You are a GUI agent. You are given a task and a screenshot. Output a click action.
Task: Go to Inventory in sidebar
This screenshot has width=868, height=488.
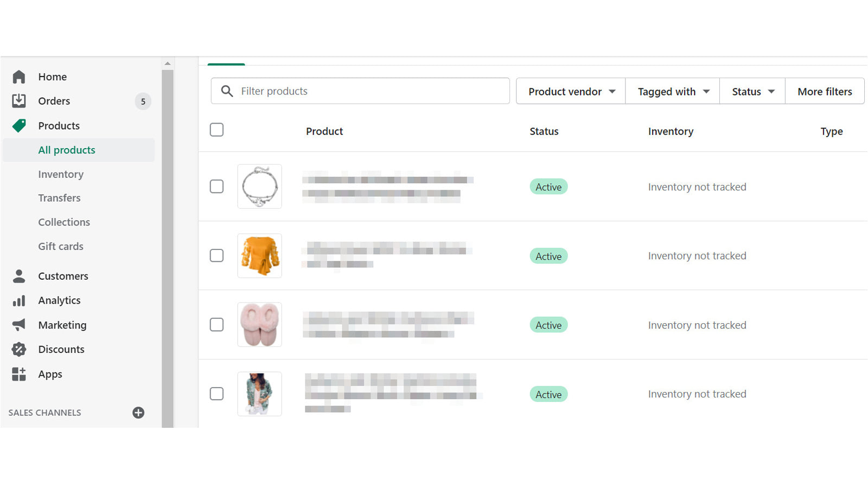[x=61, y=174]
